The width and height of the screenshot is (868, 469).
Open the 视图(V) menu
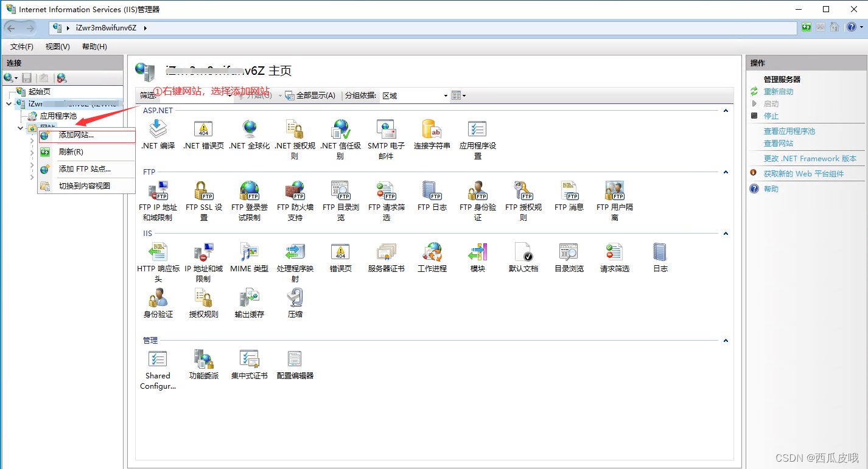pos(57,47)
